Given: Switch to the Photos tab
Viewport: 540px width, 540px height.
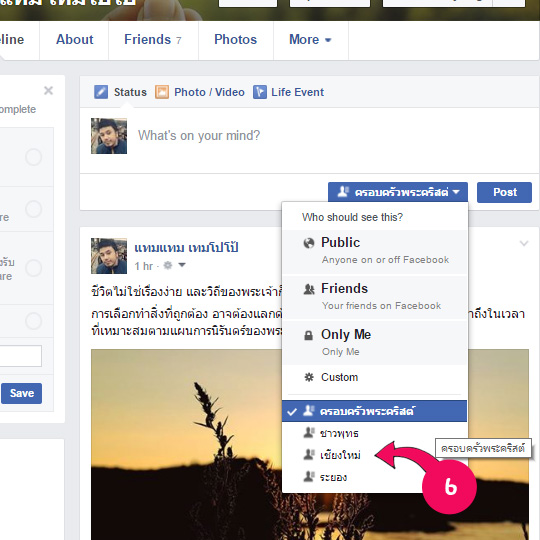Looking at the screenshot, I should click(236, 40).
